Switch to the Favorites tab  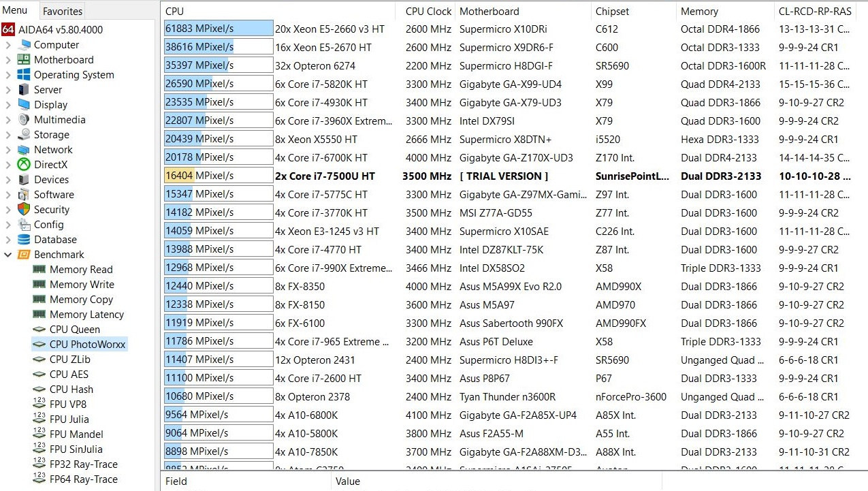point(63,11)
